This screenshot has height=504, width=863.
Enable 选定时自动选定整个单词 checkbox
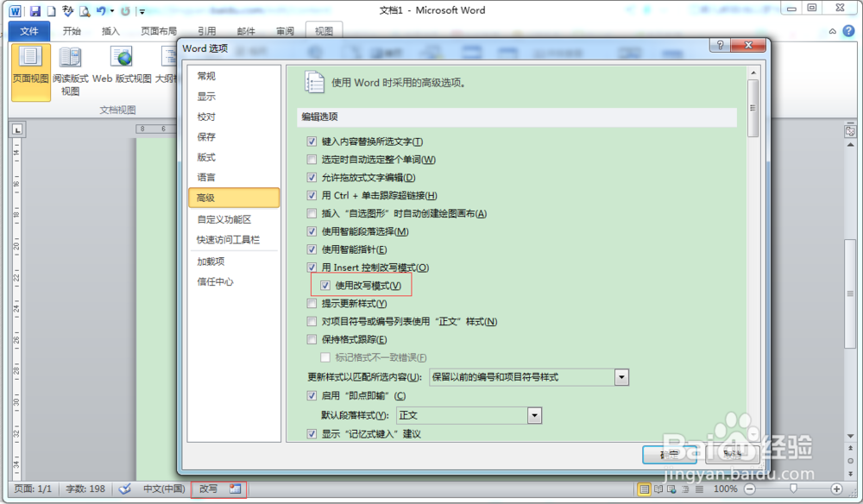(x=311, y=159)
